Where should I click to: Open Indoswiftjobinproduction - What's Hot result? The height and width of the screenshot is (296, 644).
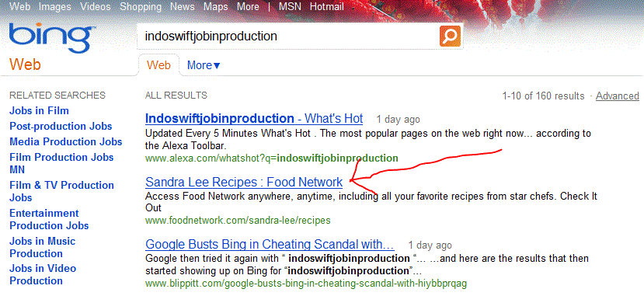pos(254,119)
